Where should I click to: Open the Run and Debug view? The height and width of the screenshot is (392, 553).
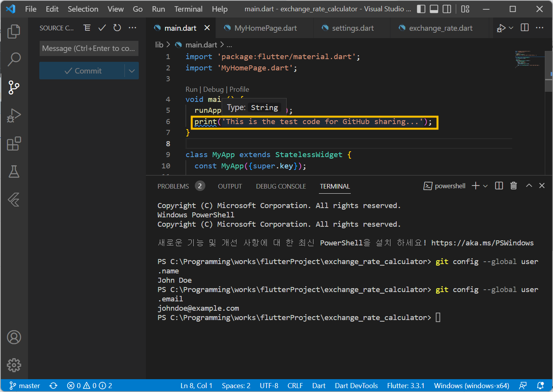coord(14,115)
